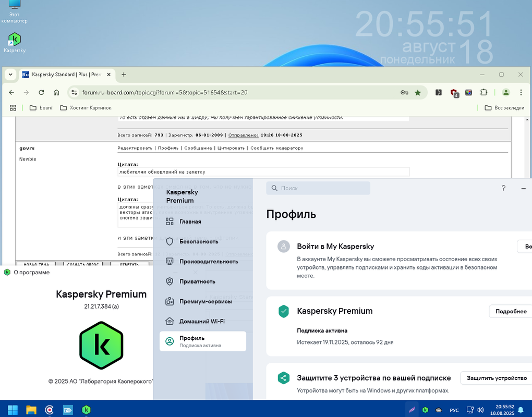The width and height of the screenshot is (532, 417).
Task: Click the dark arrow extension icon in Chrome
Action: [439, 92]
